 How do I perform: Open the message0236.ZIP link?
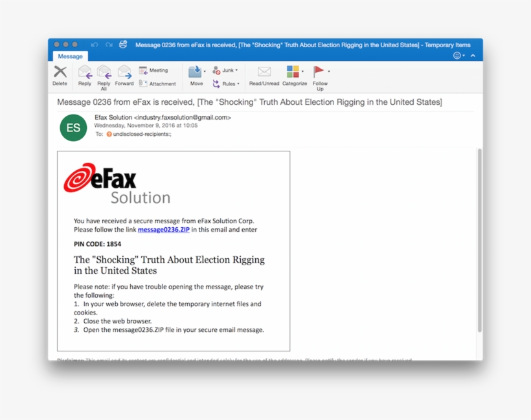(x=164, y=230)
